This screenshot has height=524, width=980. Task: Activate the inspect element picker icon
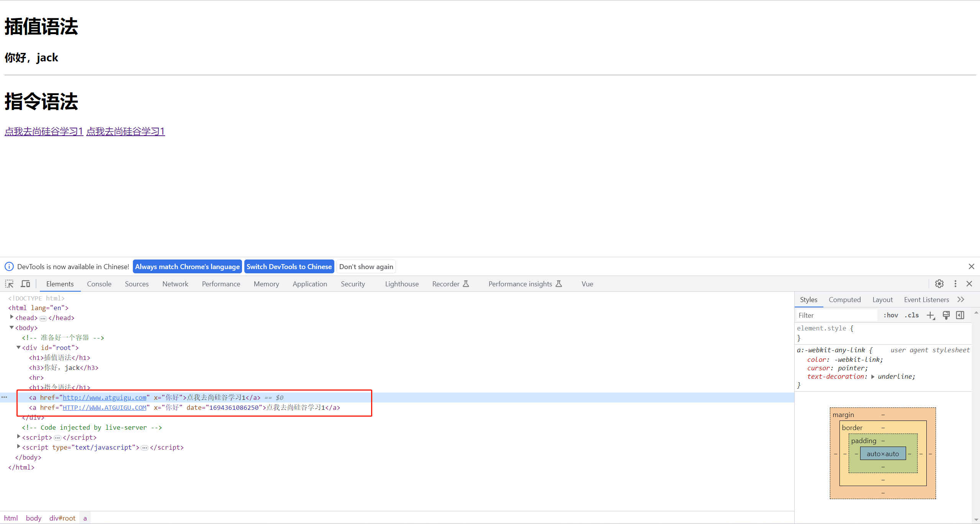click(9, 284)
